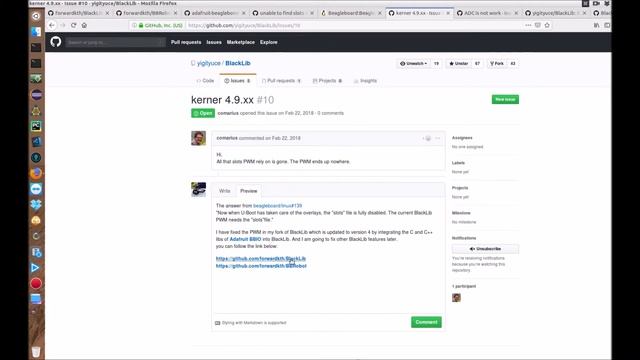The image size is (640, 360).
Task: Bookmark this page with the star icon
Action: pos(547,25)
